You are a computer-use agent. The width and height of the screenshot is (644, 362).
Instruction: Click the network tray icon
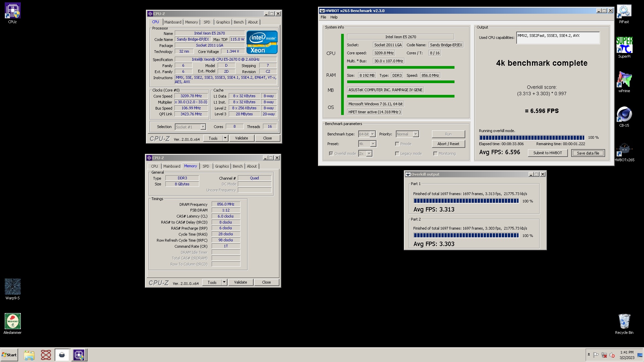[x=604, y=355]
